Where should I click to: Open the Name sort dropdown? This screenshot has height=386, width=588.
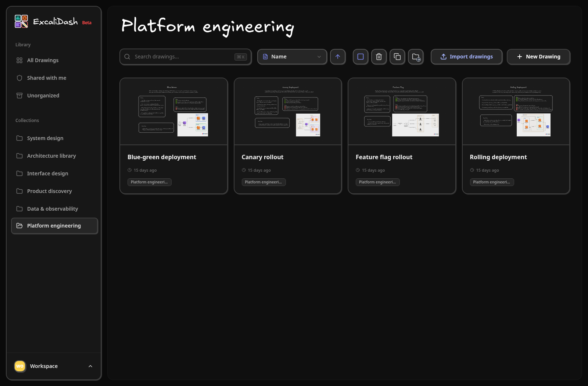(292, 57)
